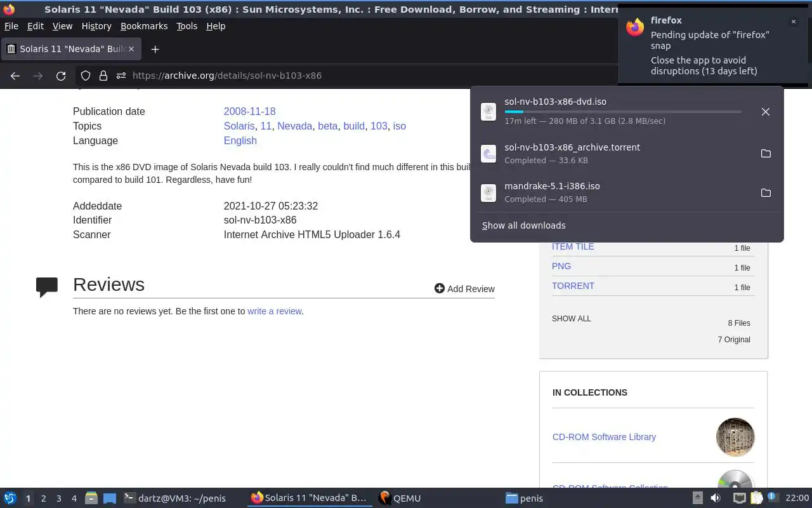This screenshot has height=508, width=812.
Task: Switch to the dartz@VM3 terminal window
Action: click(x=181, y=498)
